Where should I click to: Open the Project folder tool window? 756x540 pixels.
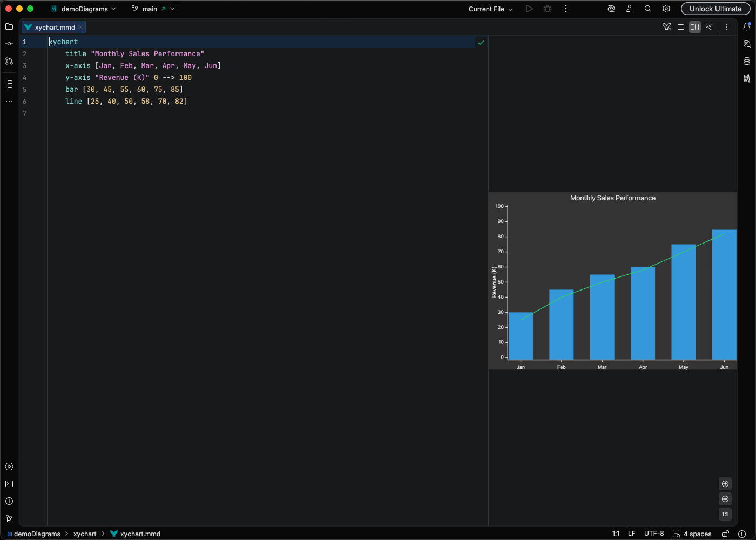click(9, 26)
